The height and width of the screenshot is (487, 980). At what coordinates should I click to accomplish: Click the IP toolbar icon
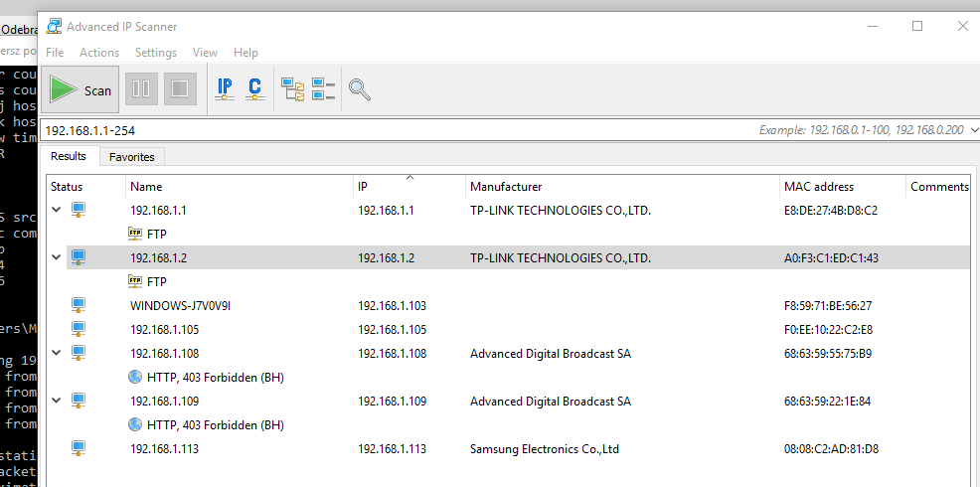pyautogui.click(x=225, y=88)
